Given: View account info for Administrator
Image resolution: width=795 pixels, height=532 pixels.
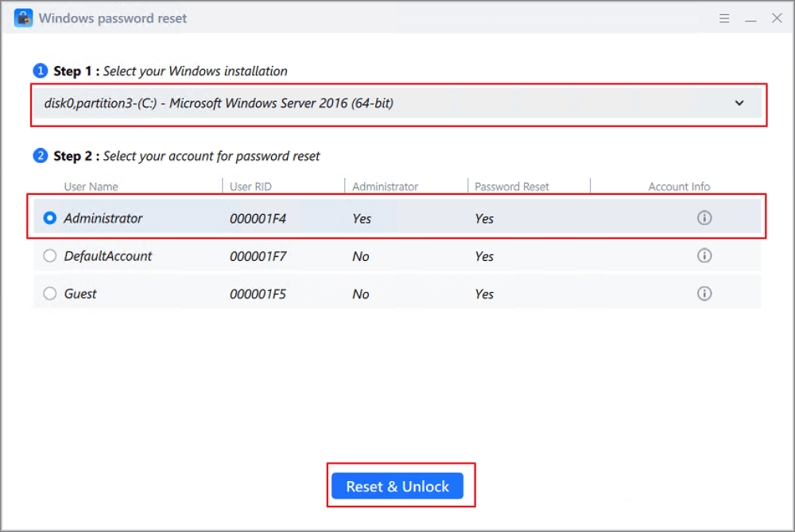Looking at the screenshot, I should [x=704, y=218].
